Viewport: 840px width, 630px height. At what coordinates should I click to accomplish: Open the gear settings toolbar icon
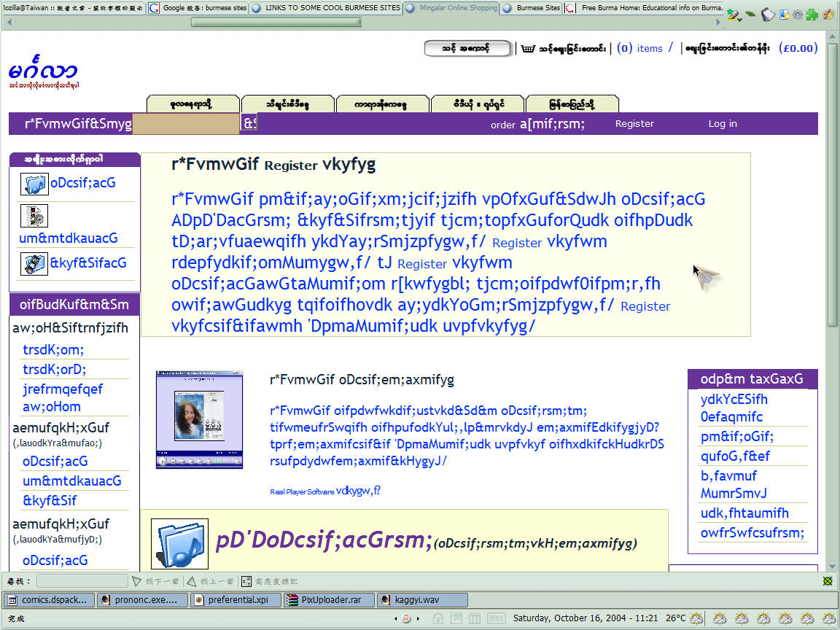pyautogui.click(x=798, y=15)
